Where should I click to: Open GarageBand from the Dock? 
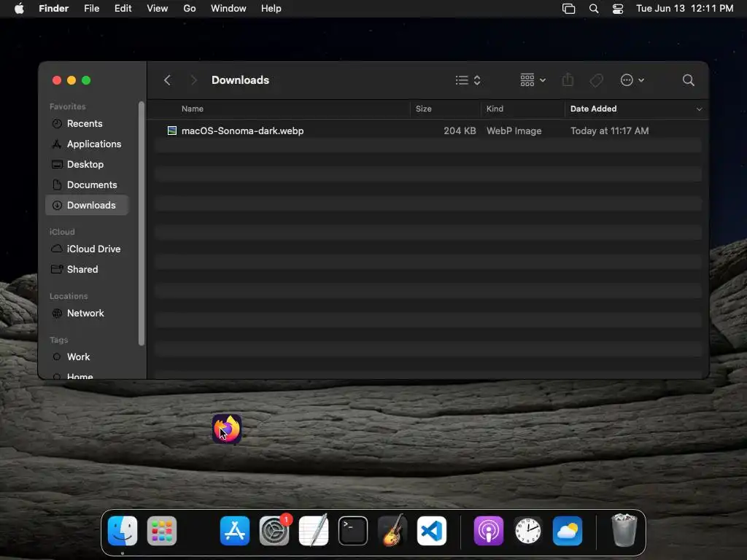[392, 531]
